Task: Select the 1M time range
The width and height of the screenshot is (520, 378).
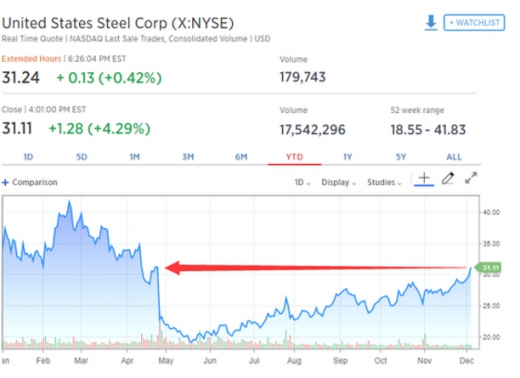Action: (135, 157)
